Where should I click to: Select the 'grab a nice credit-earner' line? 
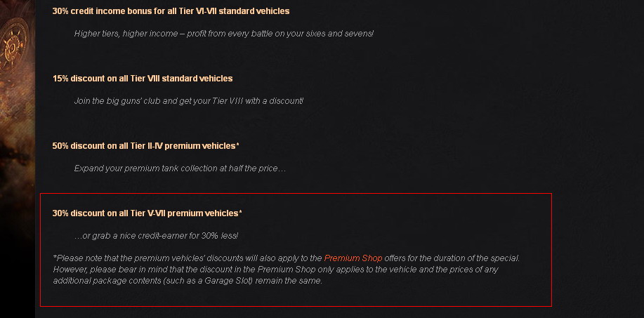(161, 236)
